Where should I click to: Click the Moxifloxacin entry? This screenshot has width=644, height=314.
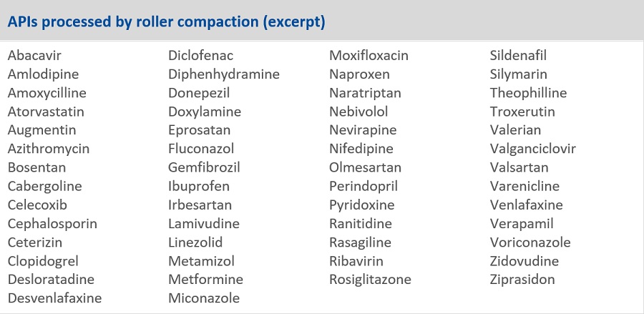pyautogui.click(x=368, y=56)
